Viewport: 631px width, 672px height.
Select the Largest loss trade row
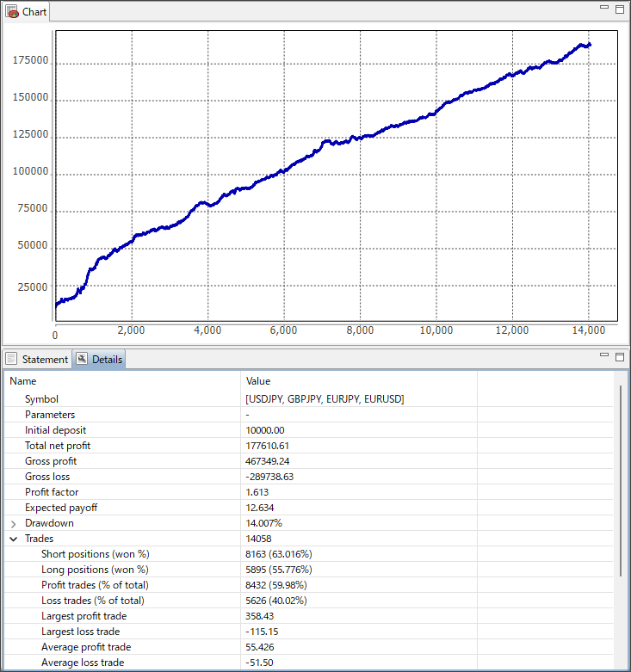tap(309, 632)
